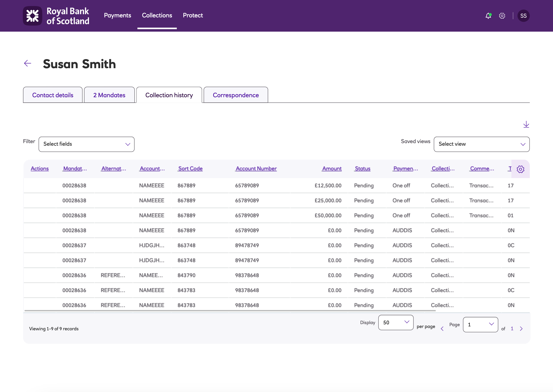
Task: Open Payments menu
Action: click(117, 15)
